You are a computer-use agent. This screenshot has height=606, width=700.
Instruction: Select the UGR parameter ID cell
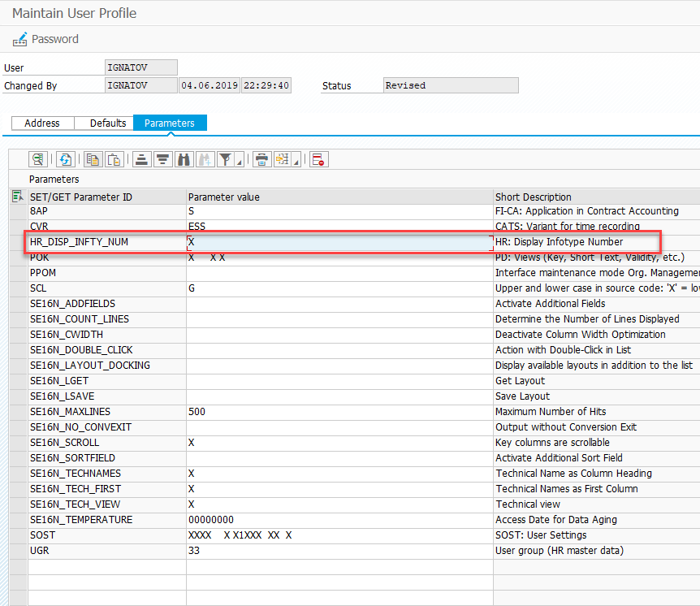point(106,551)
